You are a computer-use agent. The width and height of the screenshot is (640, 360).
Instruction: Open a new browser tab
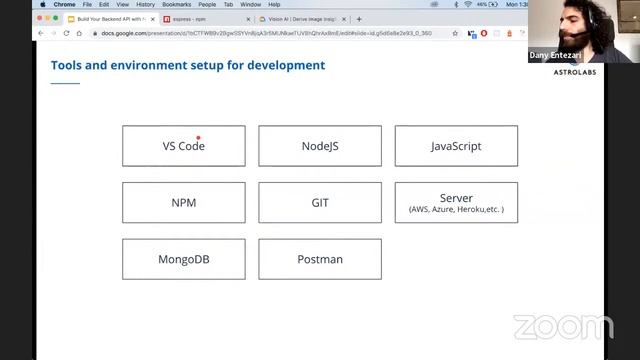359,19
